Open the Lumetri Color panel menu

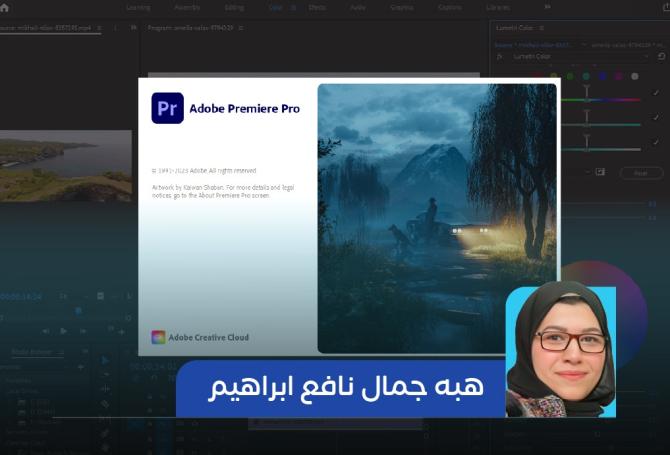541,28
